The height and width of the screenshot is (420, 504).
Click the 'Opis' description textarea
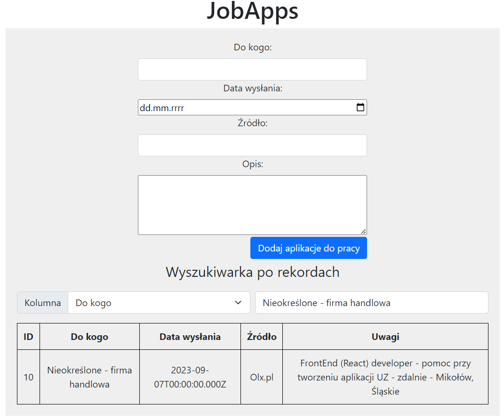(x=252, y=204)
